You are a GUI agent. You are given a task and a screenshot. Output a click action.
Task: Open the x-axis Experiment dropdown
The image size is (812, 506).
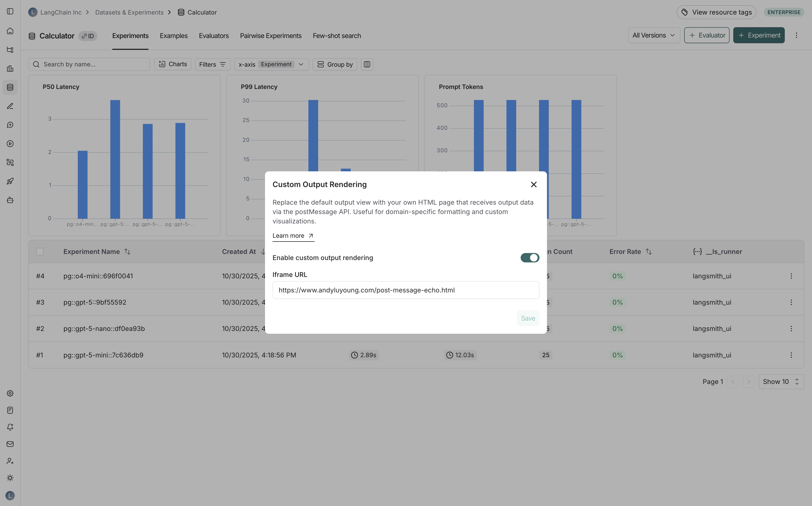tap(272, 64)
